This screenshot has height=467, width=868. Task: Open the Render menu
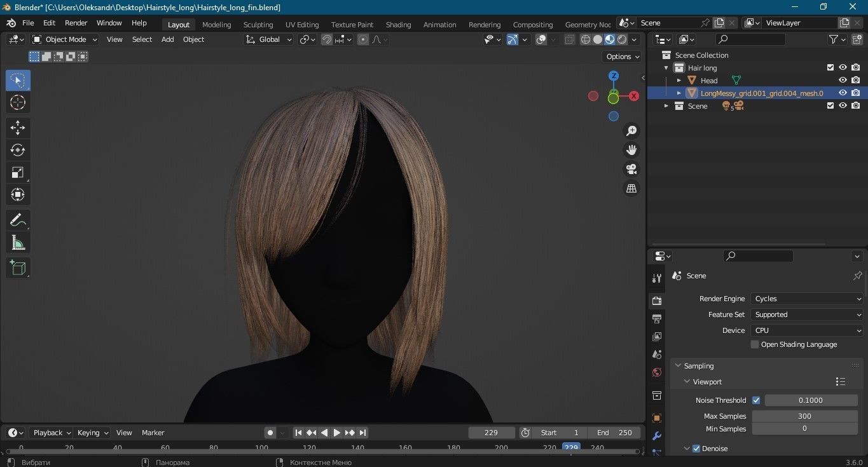click(76, 23)
